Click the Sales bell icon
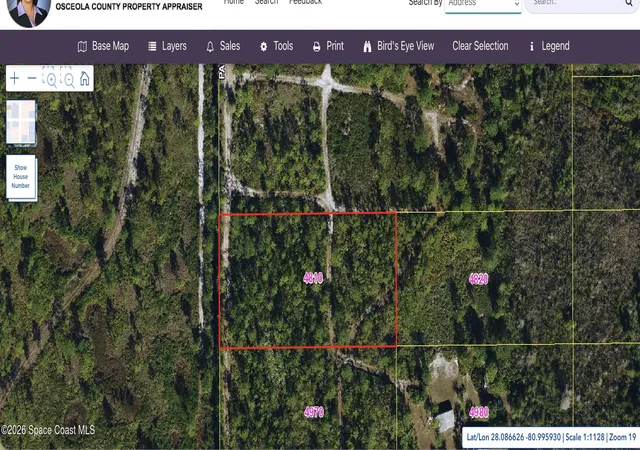This screenshot has width=640, height=450. tap(210, 47)
